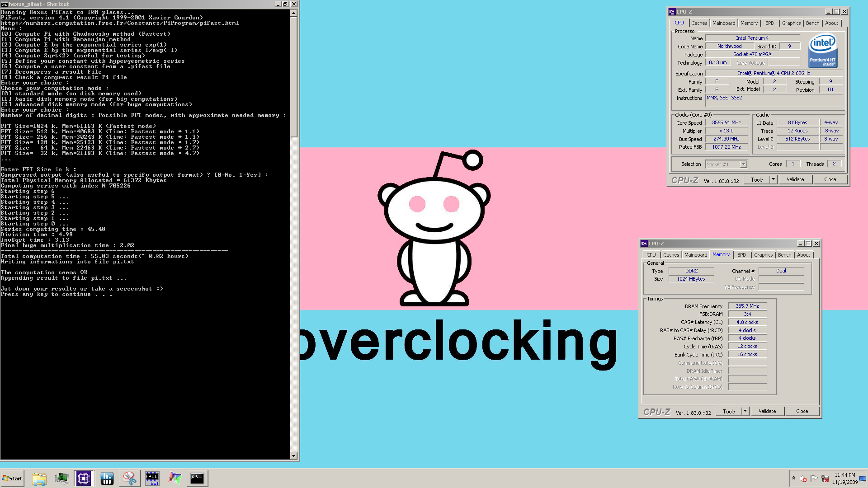
Task: Click the colorful triangle app icon in taskbar
Action: point(175,479)
